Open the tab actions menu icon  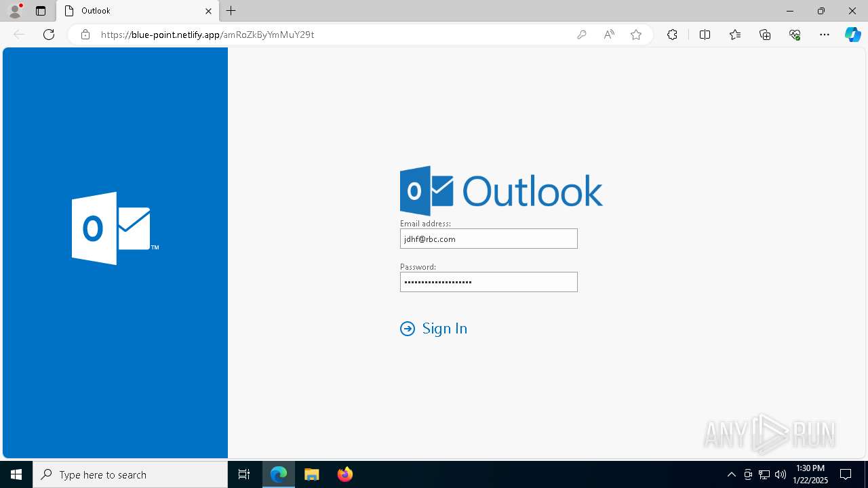pyautogui.click(x=41, y=11)
